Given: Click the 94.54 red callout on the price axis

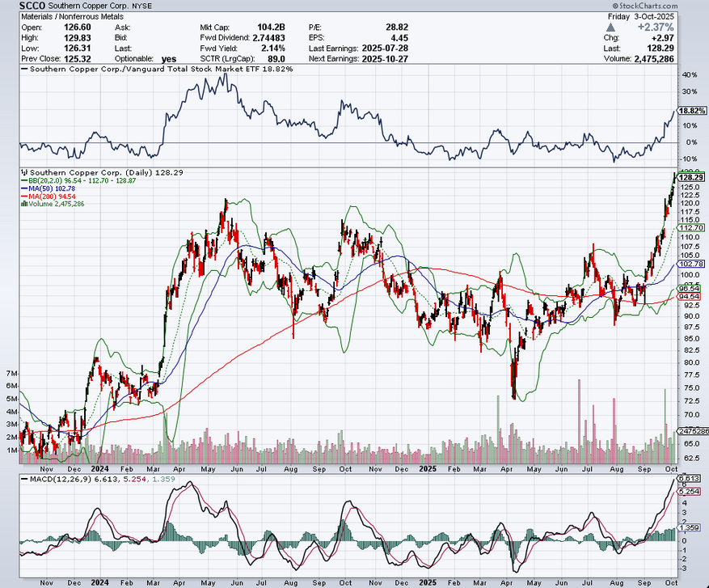Looking at the screenshot, I should click(690, 296).
